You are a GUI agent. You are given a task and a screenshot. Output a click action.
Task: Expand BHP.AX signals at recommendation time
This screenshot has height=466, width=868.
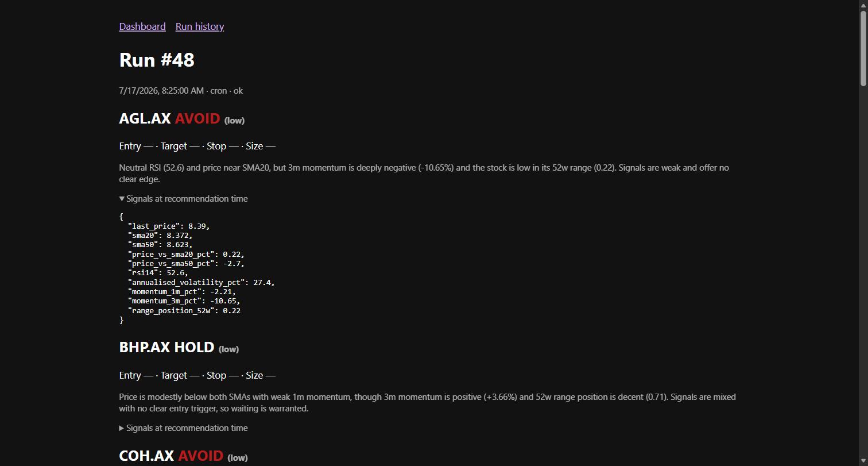pyautogui.click(x=184, y=428)
